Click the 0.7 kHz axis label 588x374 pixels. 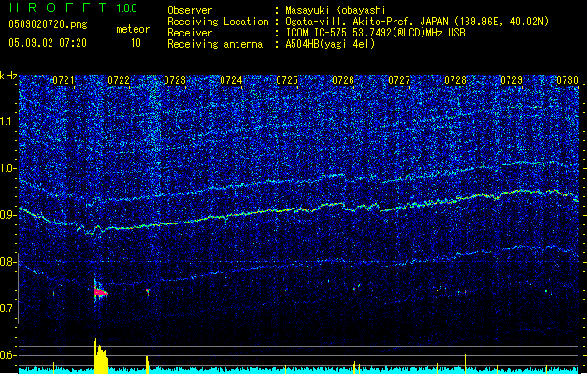(x=8, y=309)
